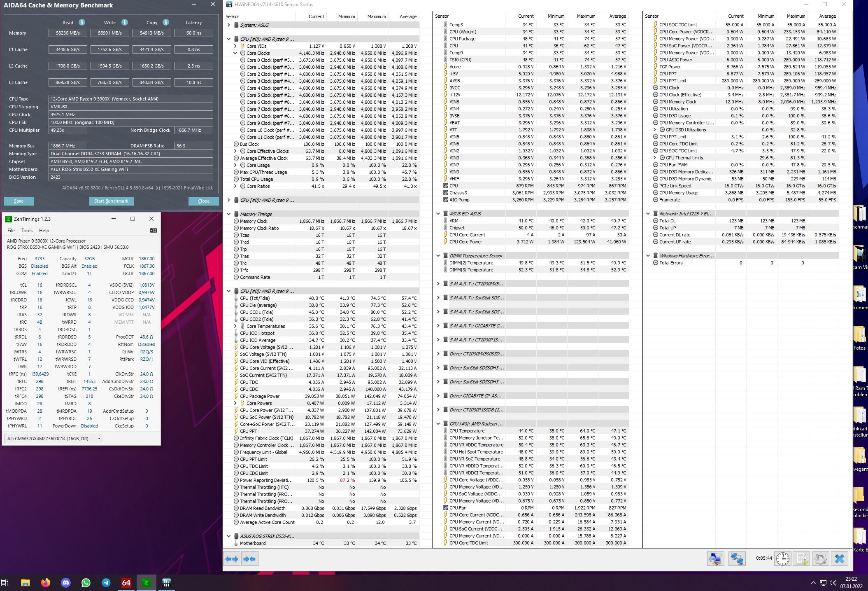Open the Help menu in ZenTimings
This screenshot has height=591, width=868.
[x=44, y=231]
